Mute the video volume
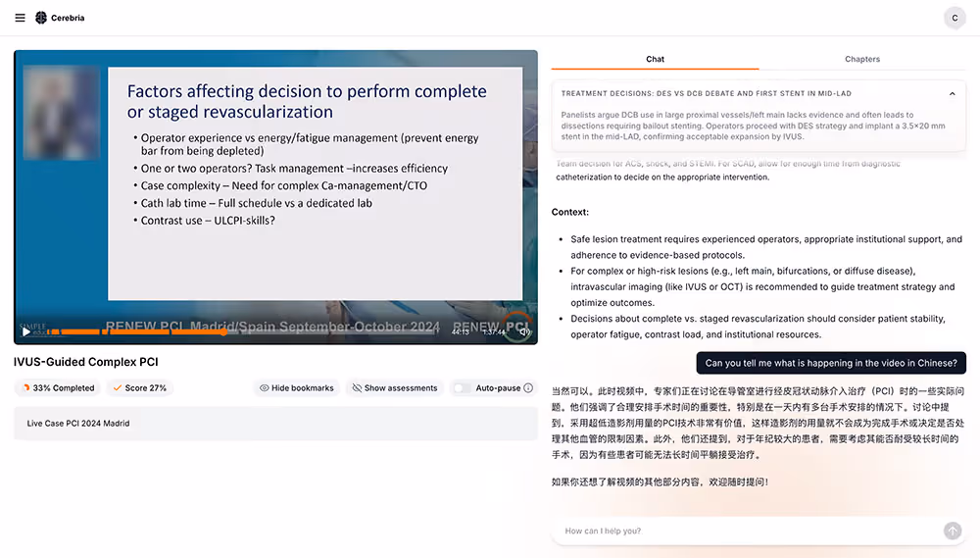This screenshot has height=558, width=980. coord(525,331)
